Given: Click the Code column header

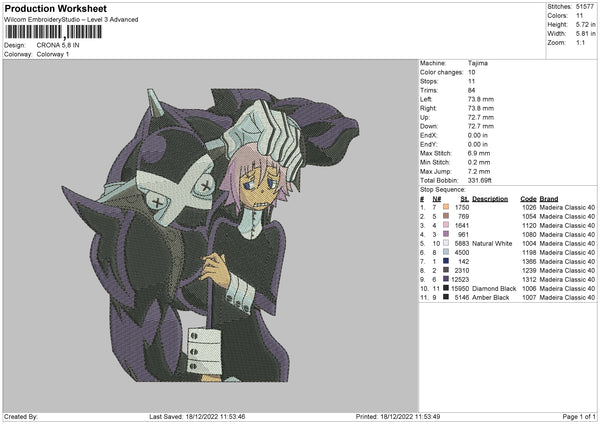Looking at the screenshot, I should [x=528, y=199].
